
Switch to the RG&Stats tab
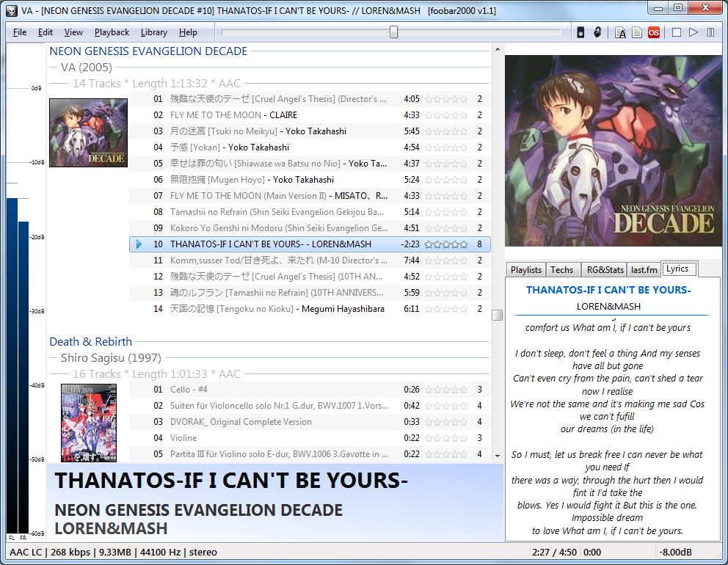pos(605,270)
